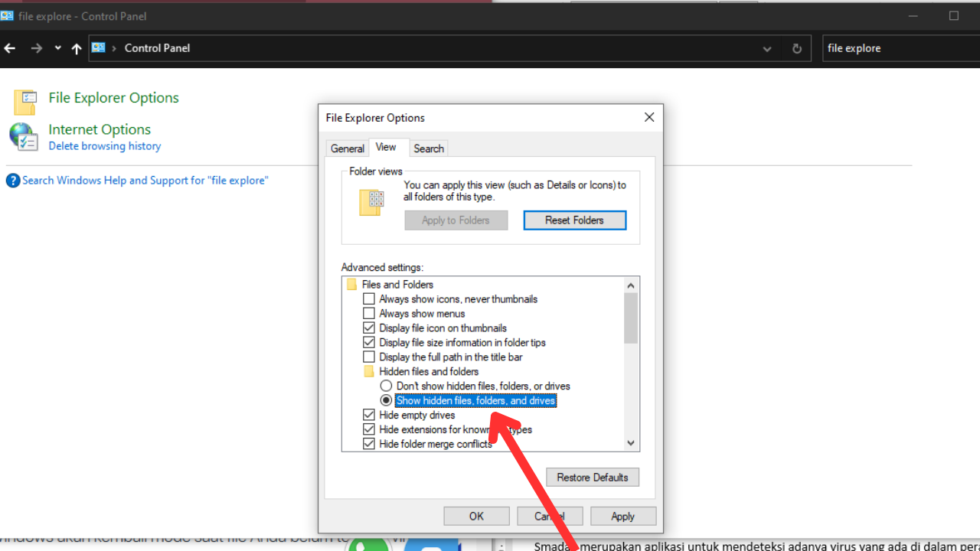Click the search box containing 'file explore'
The height and width of the screenshot is (551, 980).
pyautogui.click(x=900, y=48)
